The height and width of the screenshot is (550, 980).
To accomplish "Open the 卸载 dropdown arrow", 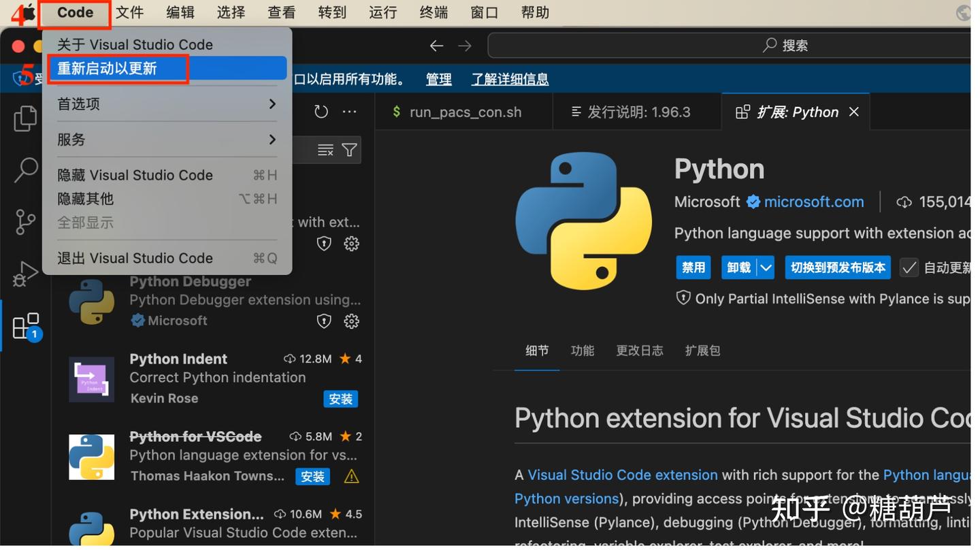I will [766, 268].
